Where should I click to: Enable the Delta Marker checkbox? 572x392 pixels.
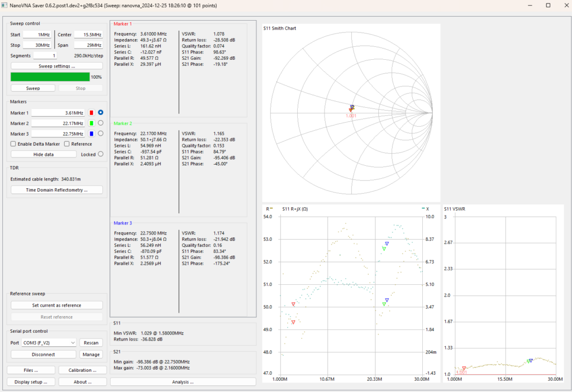pos(13,144)
